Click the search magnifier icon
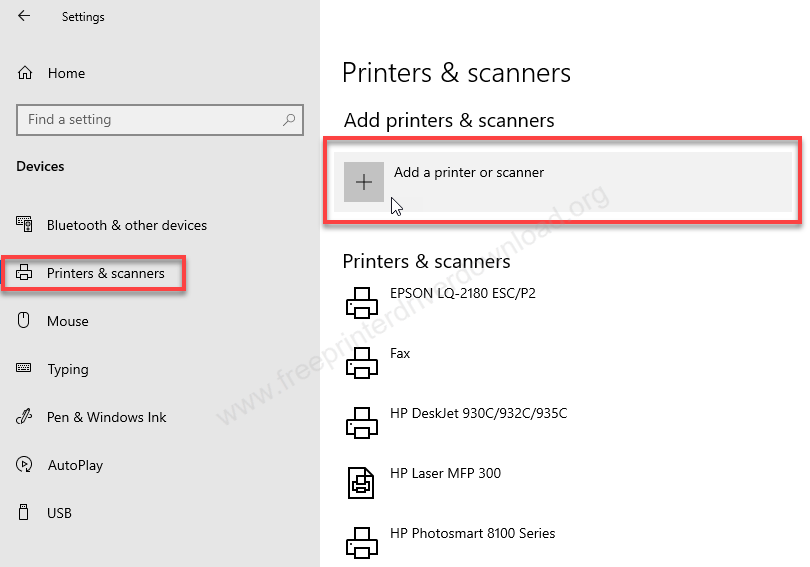The height and width of the screenshot is (567, 810). [x=289, y=120]
